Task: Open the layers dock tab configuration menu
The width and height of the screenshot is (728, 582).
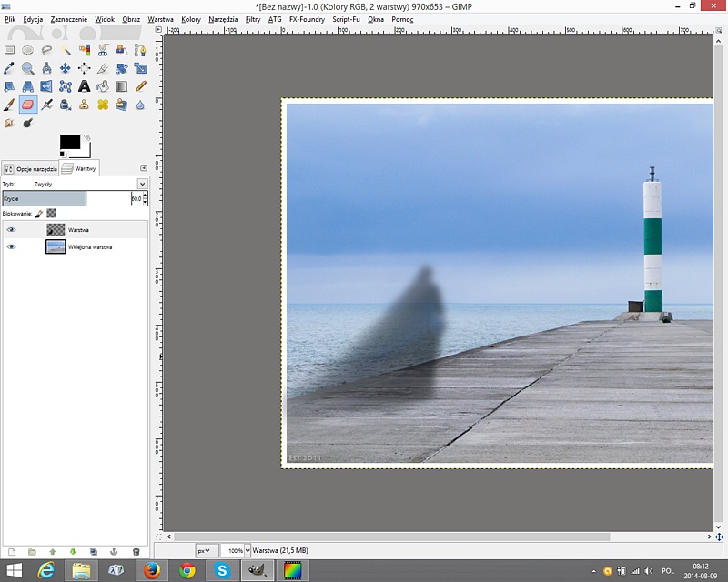Action: coord(144,168)
